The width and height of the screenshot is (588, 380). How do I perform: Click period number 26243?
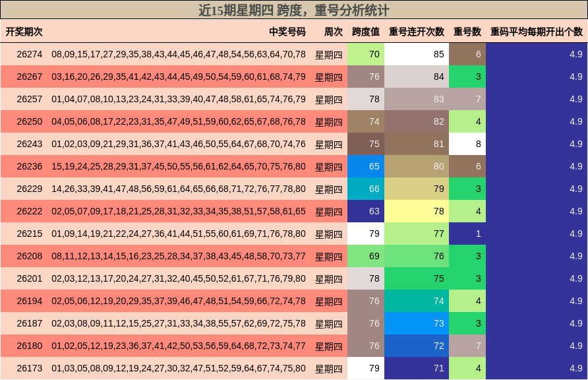pyautogui.click(x=30, y=144)
